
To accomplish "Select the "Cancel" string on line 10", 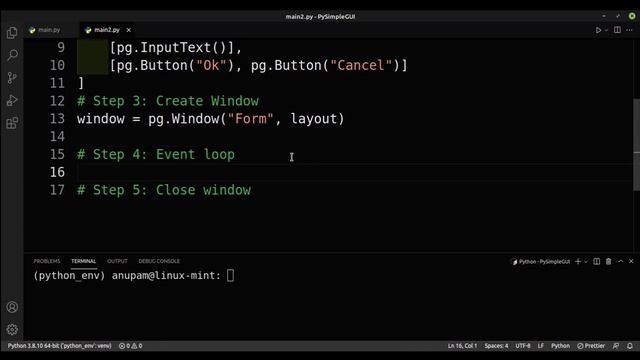I will (x=361, y=65).
